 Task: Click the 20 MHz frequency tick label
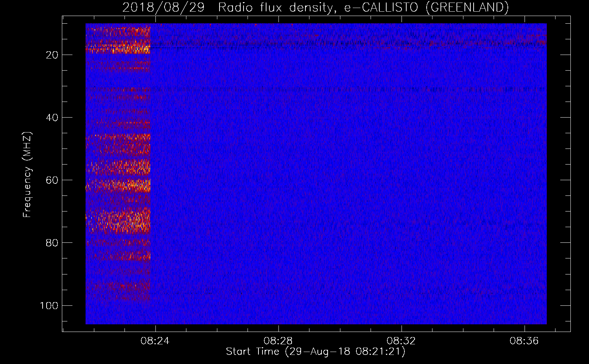click(x=52, y=55)
